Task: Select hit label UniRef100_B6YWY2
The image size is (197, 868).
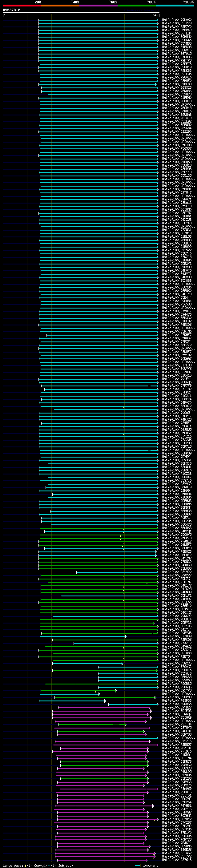Action: [176, 819]
